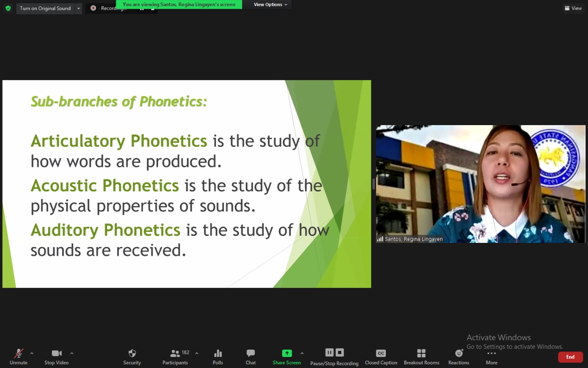The image size is (588, 368).
Task: Open the Participants panel
Action: pyautogui.click(x=175, y=357)
